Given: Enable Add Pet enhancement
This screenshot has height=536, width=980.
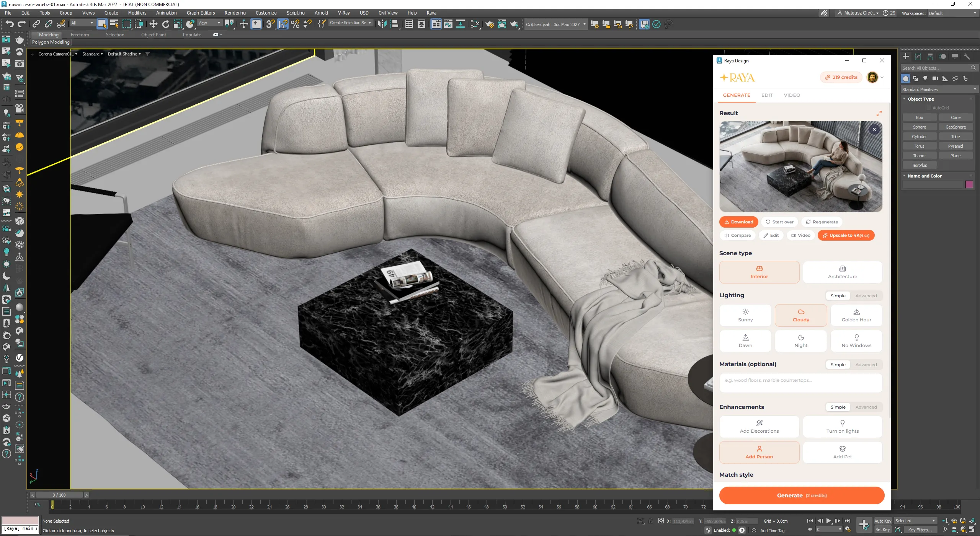Looking at the screenshot, I should point(843,452).
